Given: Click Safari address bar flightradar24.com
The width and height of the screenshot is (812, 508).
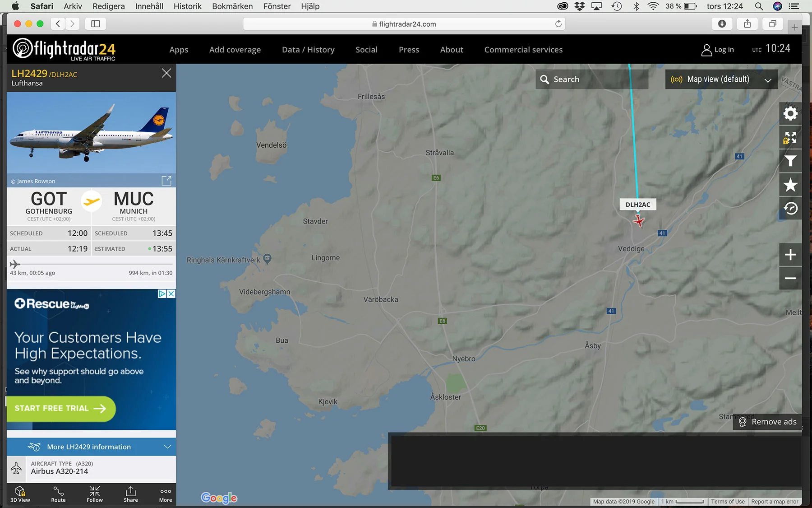Looking at the screenshot, I should 404,24.
